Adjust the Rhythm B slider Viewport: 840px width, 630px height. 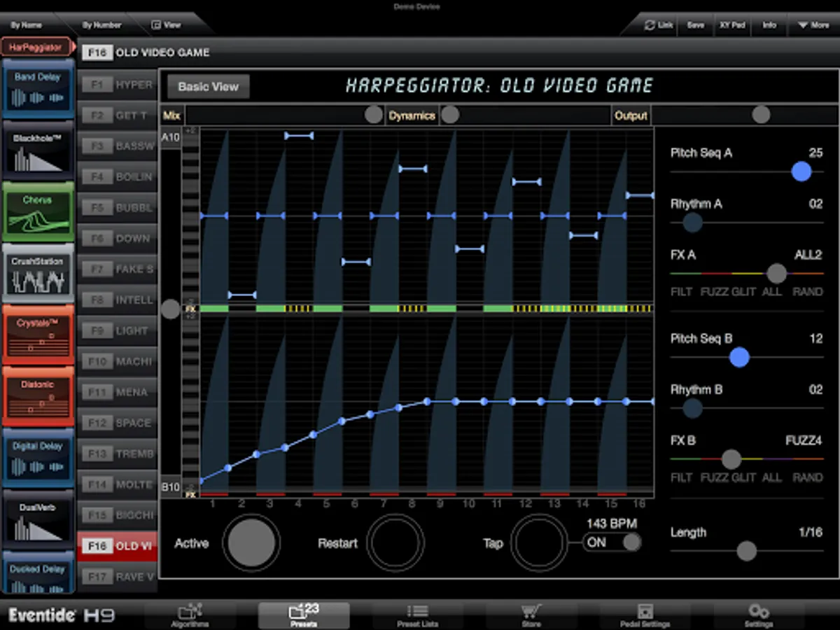tap(692, 409)
